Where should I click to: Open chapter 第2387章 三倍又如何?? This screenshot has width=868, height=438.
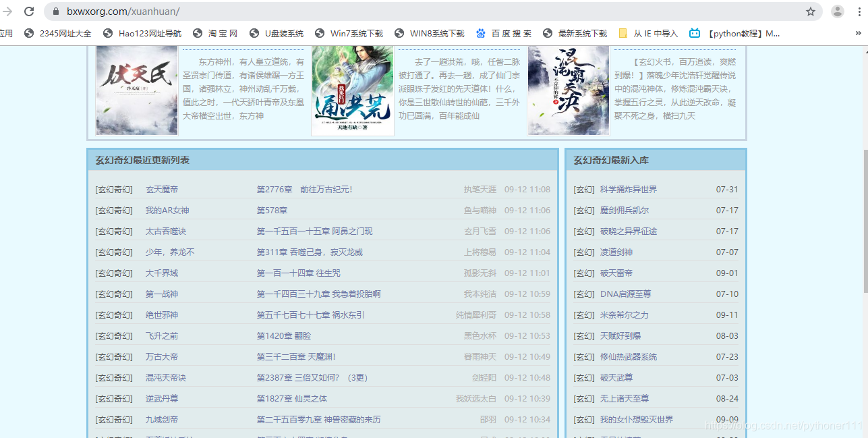click(312, 378)
